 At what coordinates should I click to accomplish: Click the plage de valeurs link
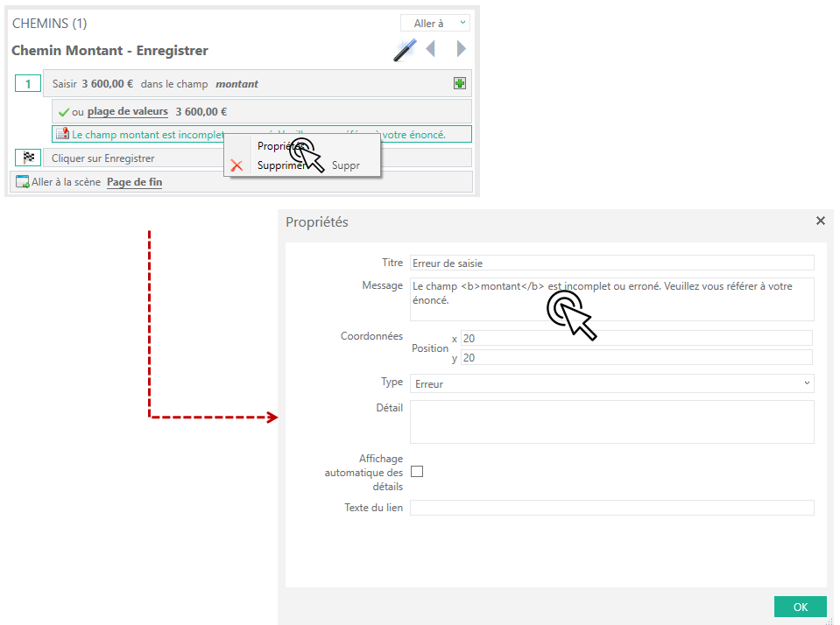tap(128, 111)
